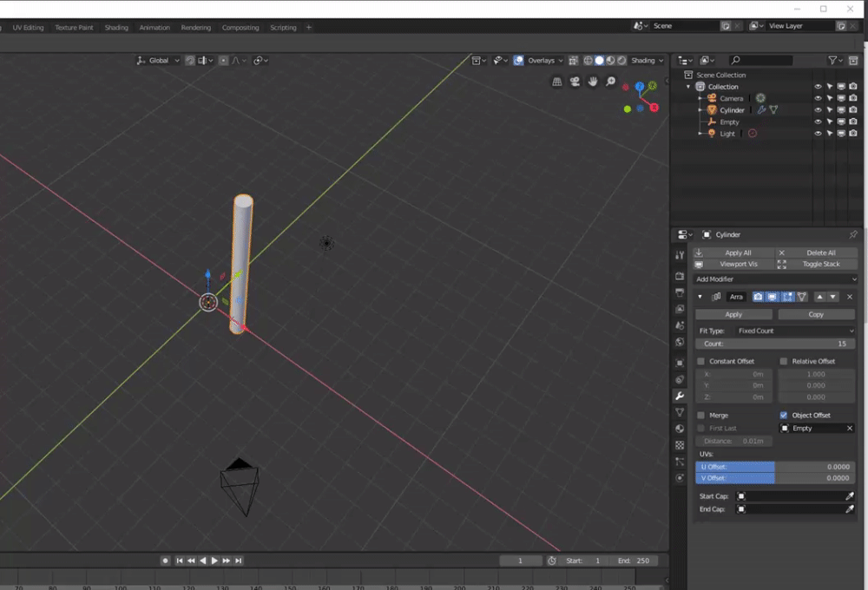Enable the Merge checkbox
This screenshot has width=868, height=590.
701,416
